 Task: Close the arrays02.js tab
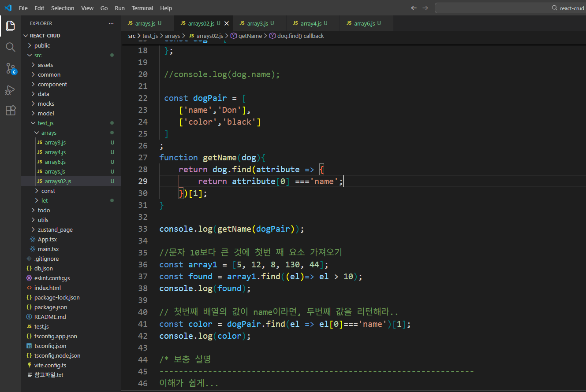coord(227,23)
